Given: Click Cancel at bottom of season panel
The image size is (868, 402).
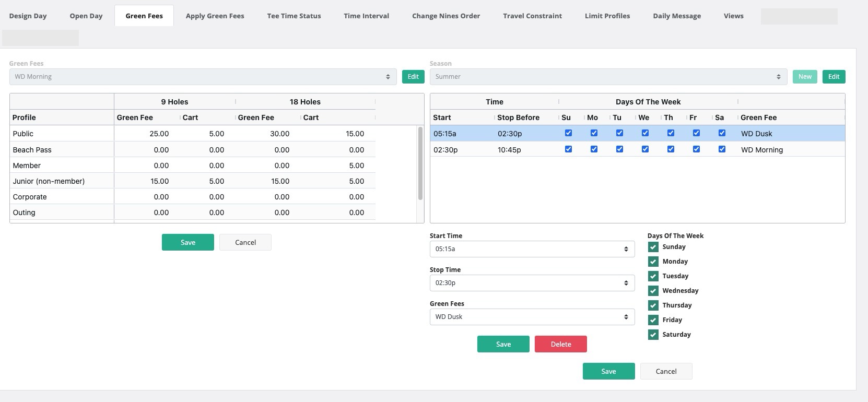Looking at the screenshot, I should pos(666,371).
